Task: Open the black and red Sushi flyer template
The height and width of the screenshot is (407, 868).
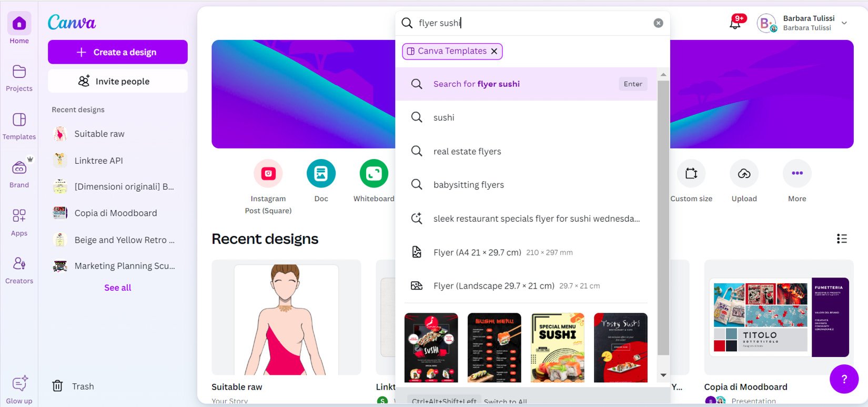Action: click(x=431, y=348)
